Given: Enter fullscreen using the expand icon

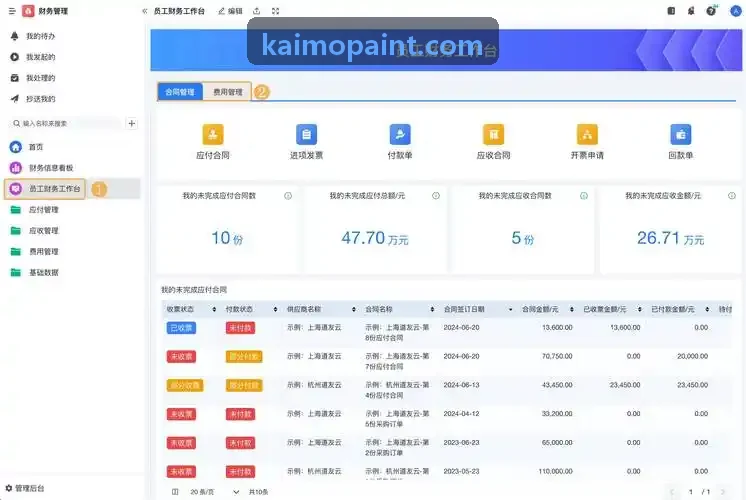Looking at the screenshot, I should pyautogui.click(x=275, y=11).
